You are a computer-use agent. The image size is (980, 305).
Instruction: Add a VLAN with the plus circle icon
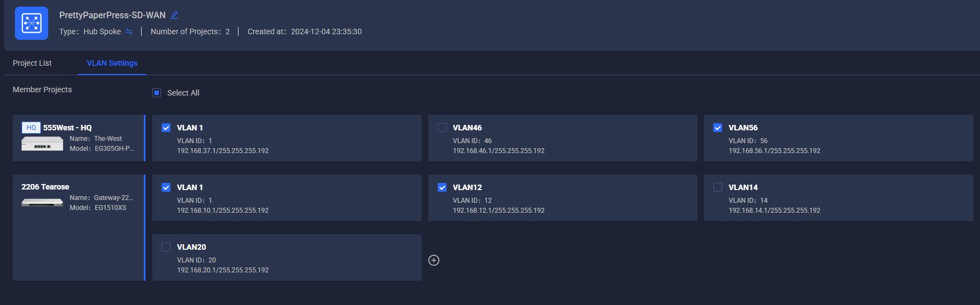434,260
